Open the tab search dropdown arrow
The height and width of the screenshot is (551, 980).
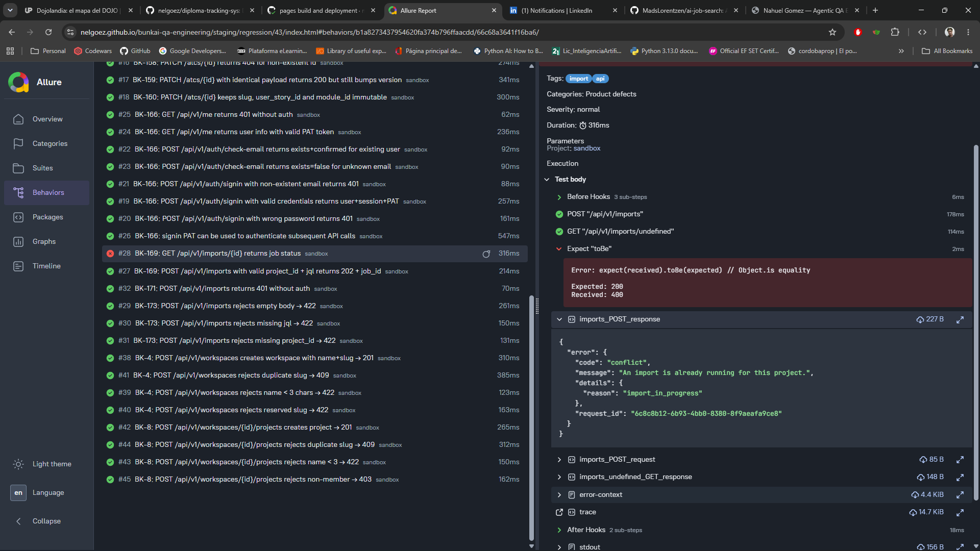pyautogui.click(x=10, y=10)
